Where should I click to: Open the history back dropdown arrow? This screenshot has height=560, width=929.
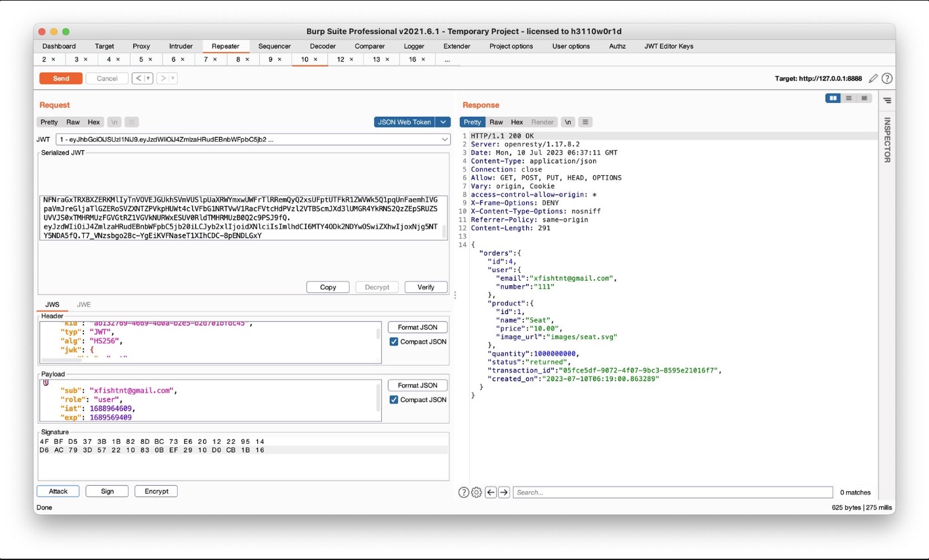point(148,79)
